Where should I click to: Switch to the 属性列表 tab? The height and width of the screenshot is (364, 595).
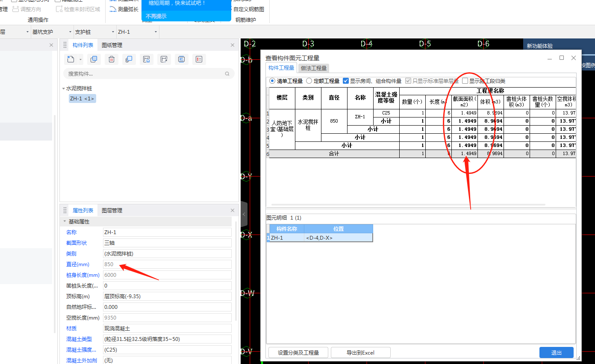(83, 211)
